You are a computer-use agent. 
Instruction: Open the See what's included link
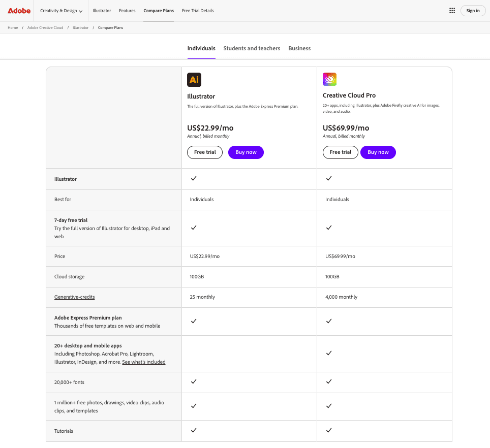click(144, 362)
